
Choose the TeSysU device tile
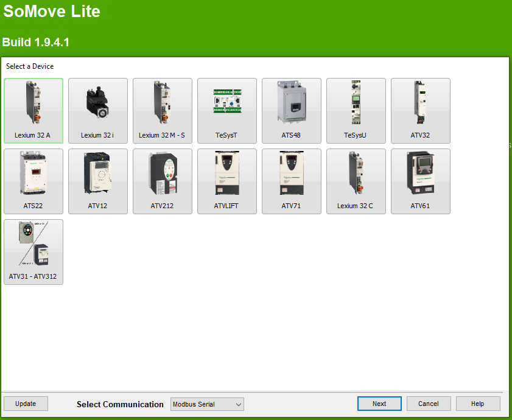[356, 111]
